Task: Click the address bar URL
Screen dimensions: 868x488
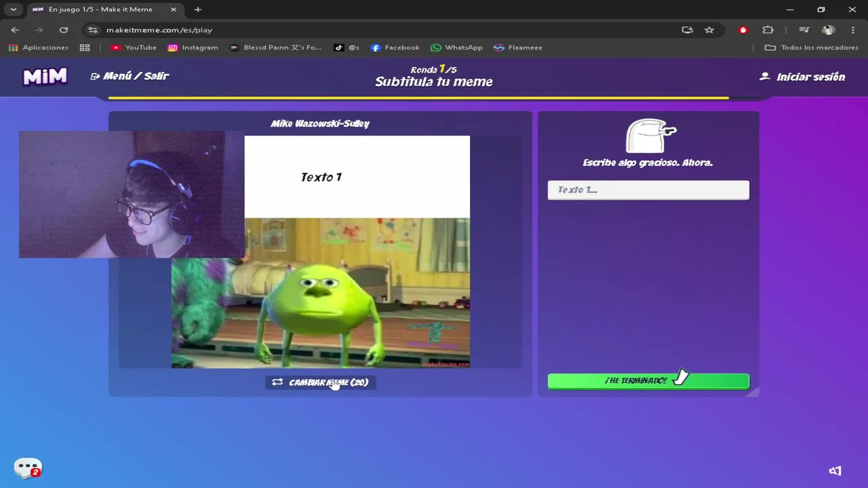Action: point(159,30)
